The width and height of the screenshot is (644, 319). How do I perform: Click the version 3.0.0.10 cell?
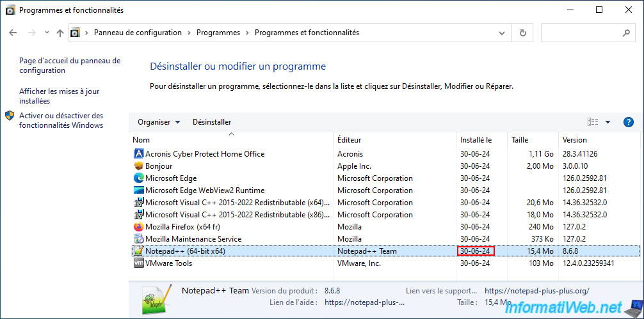tap(576, 166)
